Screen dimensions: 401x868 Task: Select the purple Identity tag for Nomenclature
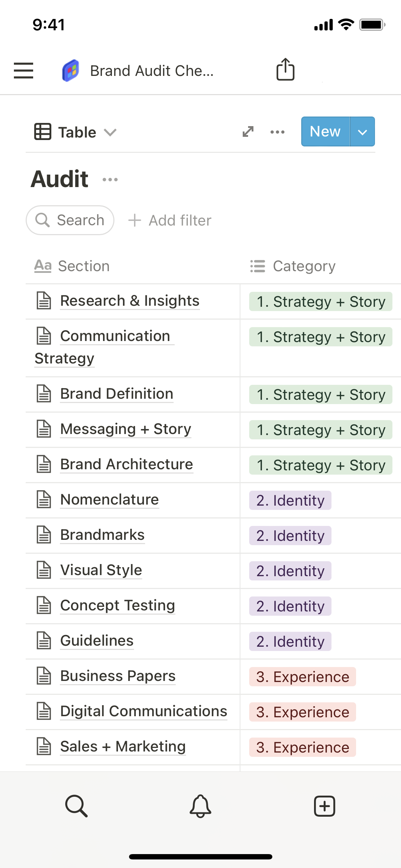pos(290,500)
